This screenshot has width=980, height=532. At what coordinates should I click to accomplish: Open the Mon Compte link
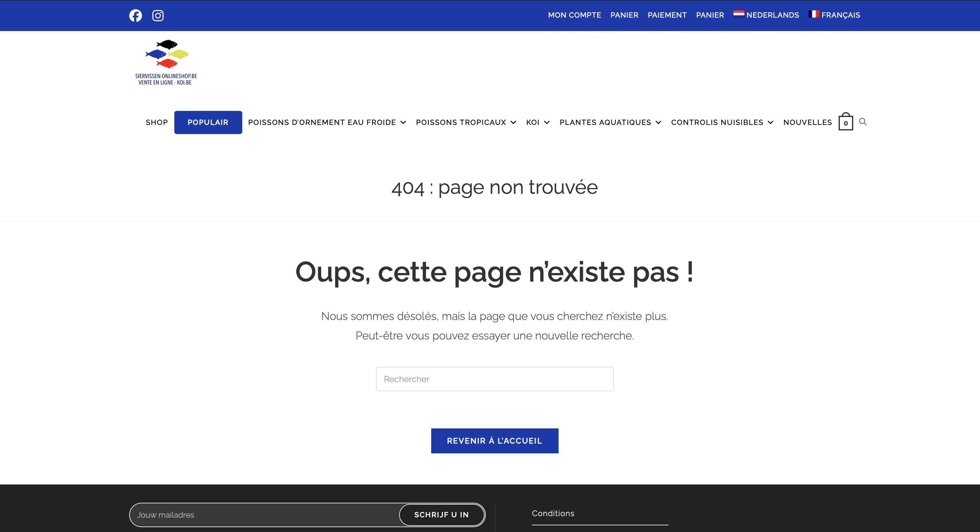574,15
